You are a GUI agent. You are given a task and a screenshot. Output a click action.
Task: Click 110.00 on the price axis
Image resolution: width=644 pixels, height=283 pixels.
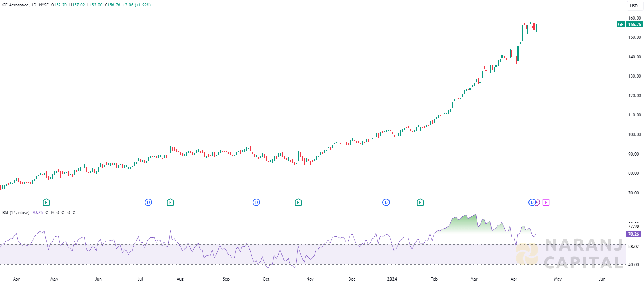coord(634,115)
